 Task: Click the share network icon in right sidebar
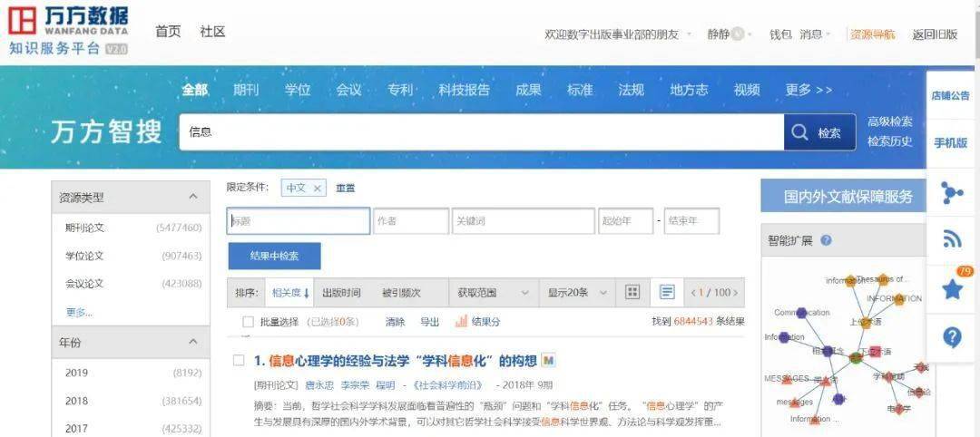[952, 192]
